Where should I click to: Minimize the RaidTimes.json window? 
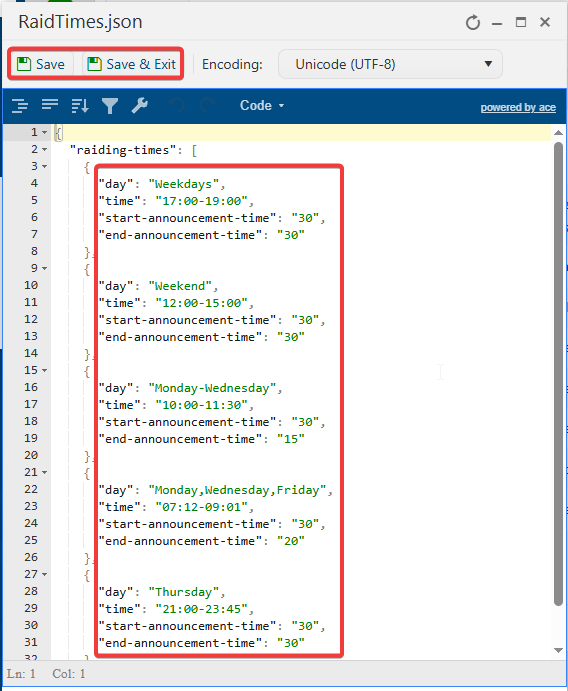(x=497, y=23)
